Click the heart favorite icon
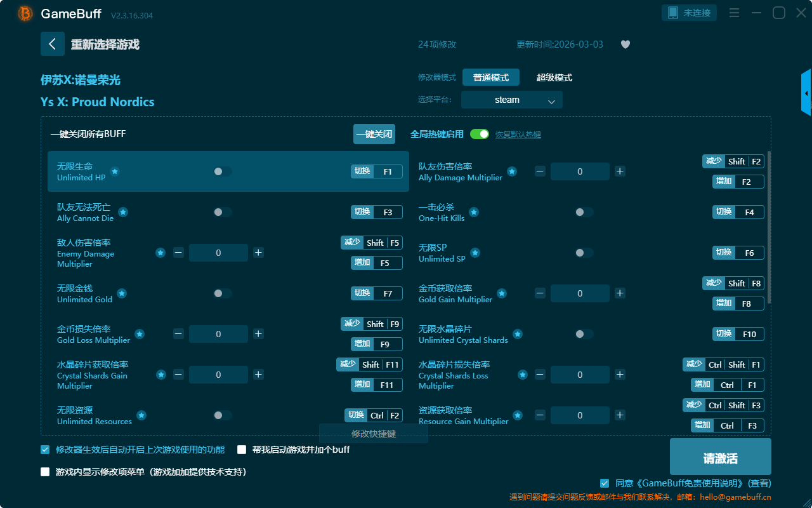This screenshot has width=812, height=508. pyautogui.click(x=625, y=44)
